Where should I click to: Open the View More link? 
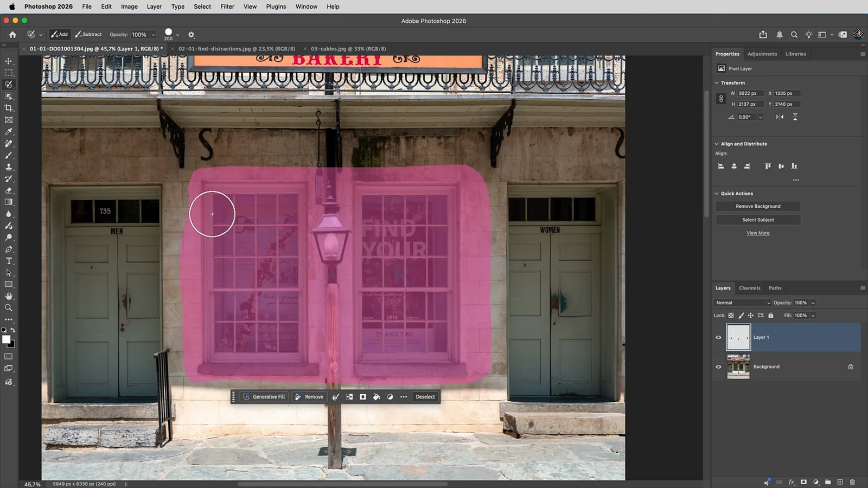[758, 233]
